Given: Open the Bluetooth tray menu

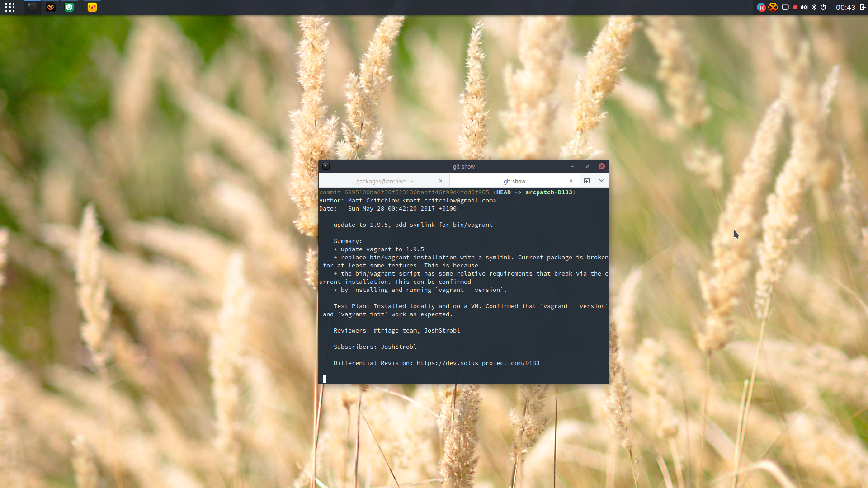Looking at the screenshot, I should pos(814,7).
